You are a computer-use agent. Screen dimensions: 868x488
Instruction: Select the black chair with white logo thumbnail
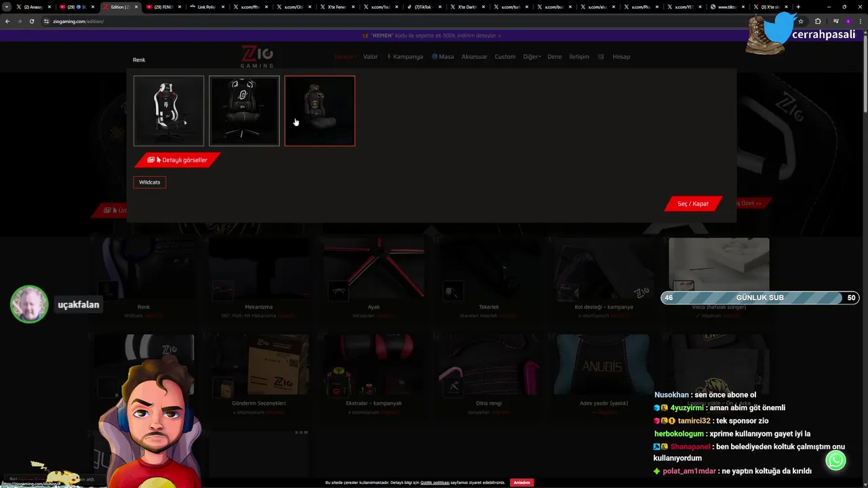[244, 110]
